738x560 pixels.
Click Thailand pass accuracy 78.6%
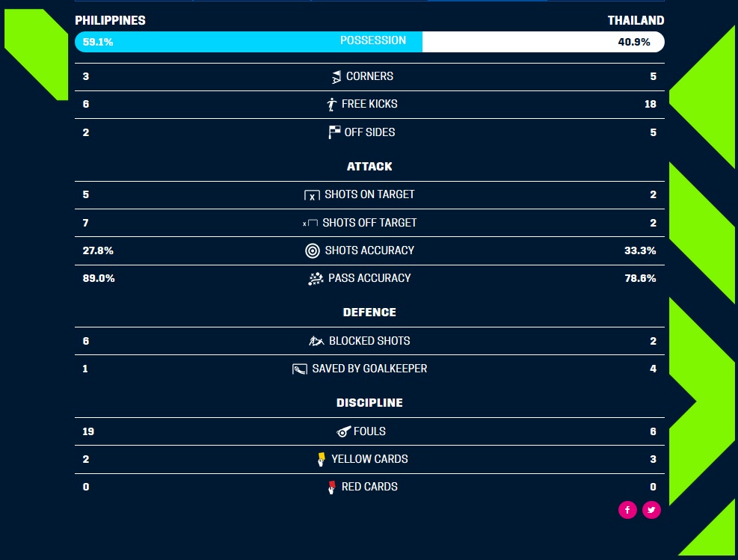(640, 279)
